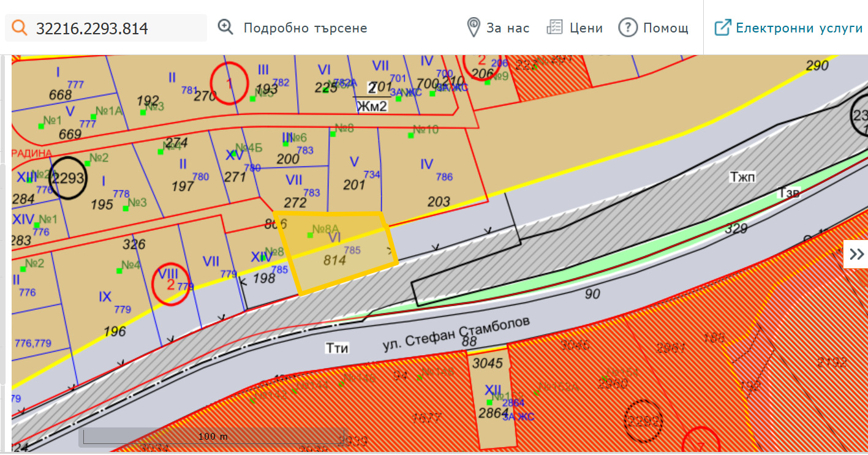868x455 pixels.
Task: Click the advanced search zoom icon
Action: [x=226, y=27]
